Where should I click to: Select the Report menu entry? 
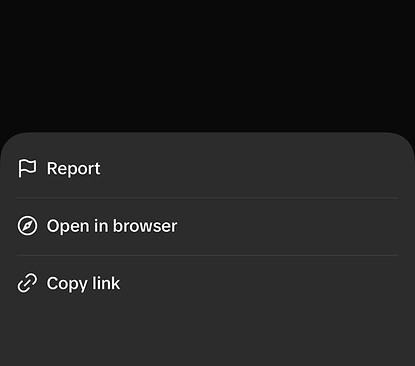point(207,168)
